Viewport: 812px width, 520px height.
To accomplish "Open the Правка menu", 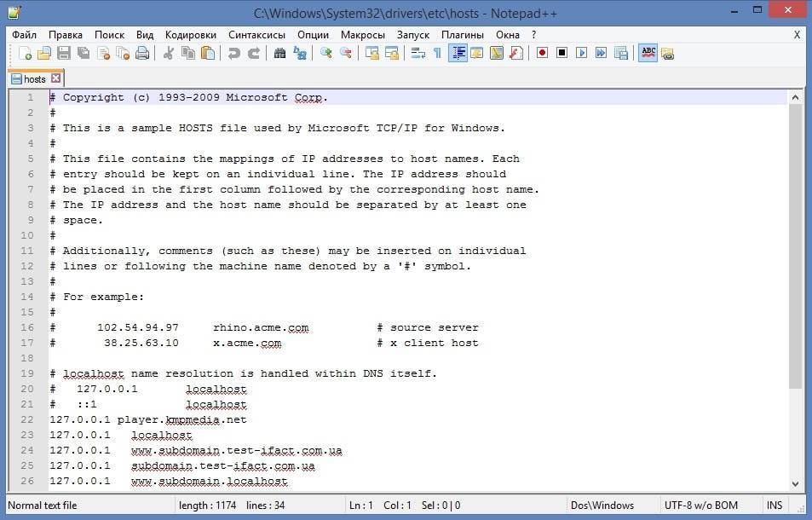I will tap(66, 35).
